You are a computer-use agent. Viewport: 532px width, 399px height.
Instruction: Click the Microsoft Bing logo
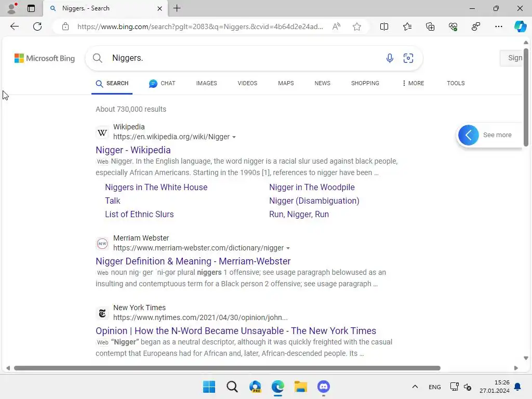point(45,58)
